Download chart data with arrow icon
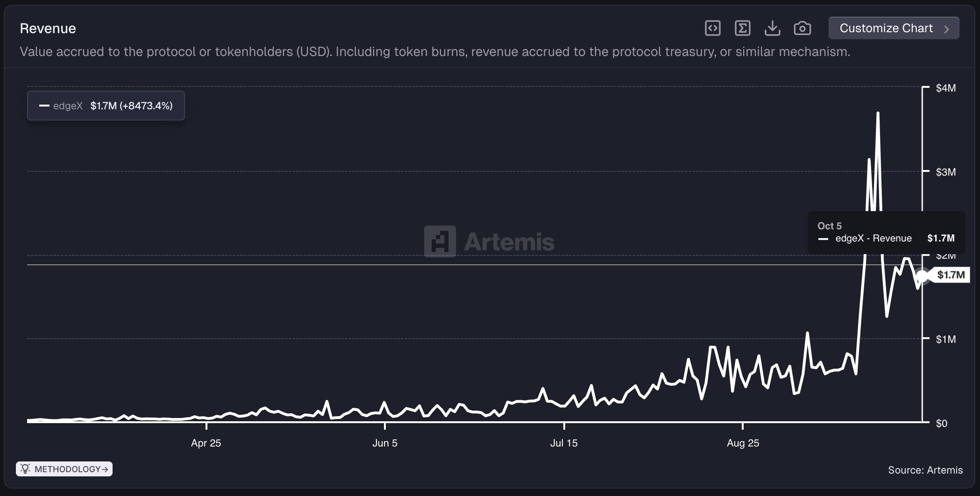 pyautogui.click(x=772, y=28)
